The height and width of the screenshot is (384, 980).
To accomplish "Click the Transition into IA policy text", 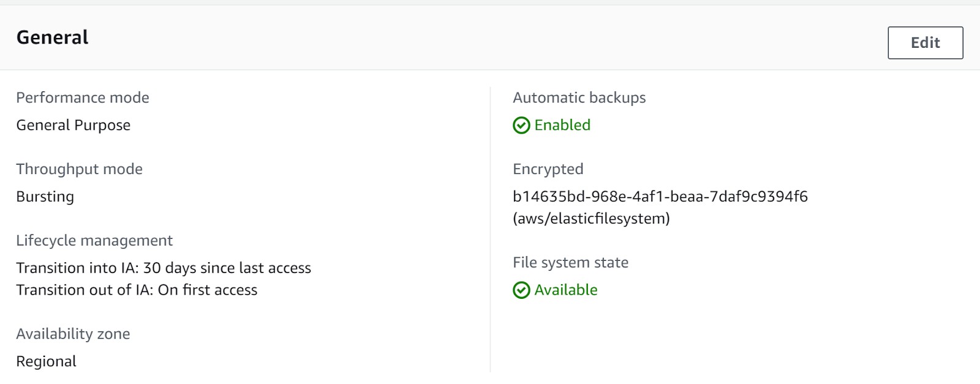I will click(164, 268).
